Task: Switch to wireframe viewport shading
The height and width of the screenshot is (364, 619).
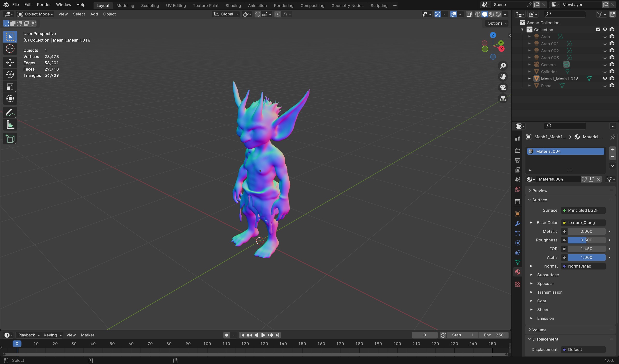Action: pyautogui.click(x=478, y=14)
